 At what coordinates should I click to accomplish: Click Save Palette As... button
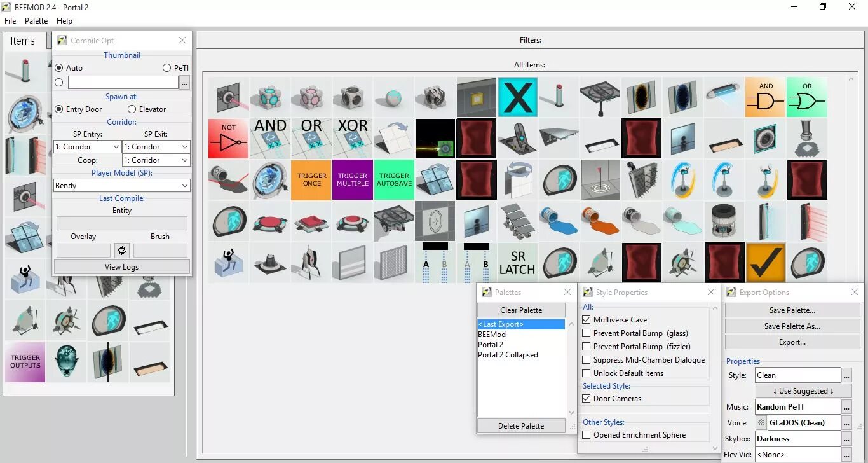point(792,326)
